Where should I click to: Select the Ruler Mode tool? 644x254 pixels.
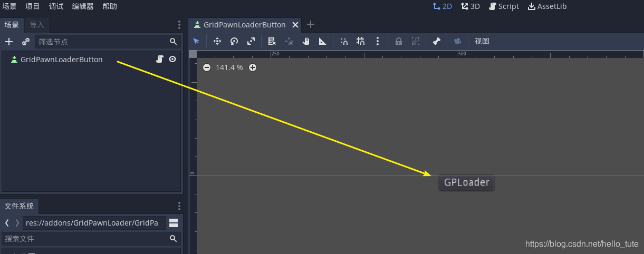[323, 41]
